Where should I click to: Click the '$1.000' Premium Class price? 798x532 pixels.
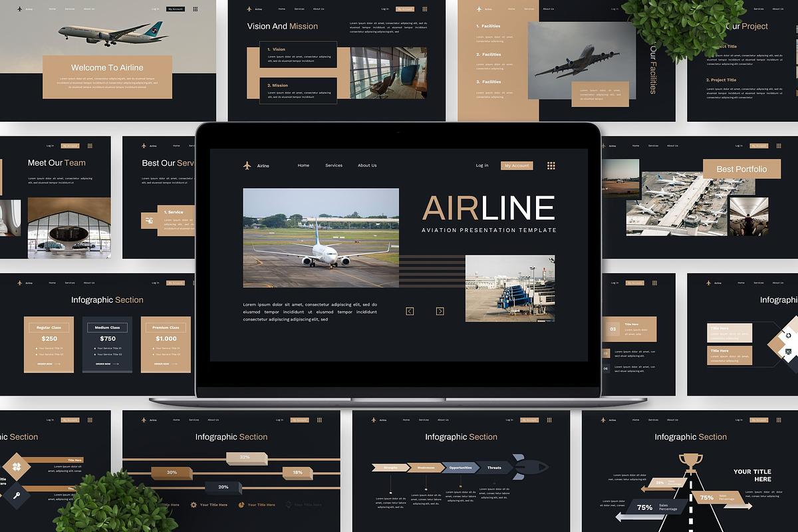pyautogui.click(x=166, y=338)
